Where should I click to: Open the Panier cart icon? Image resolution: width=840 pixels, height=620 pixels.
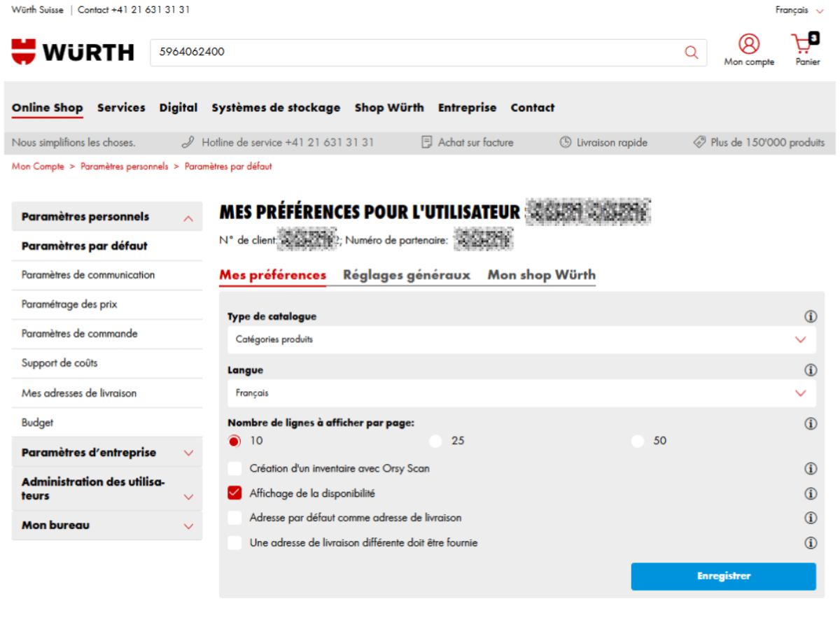805,43
